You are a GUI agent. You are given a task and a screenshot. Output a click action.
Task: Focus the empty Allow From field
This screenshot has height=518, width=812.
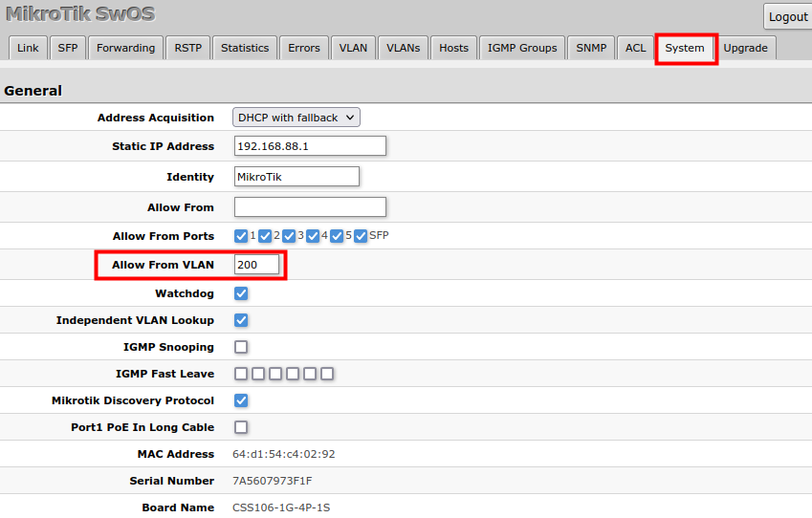click(310, 207)
